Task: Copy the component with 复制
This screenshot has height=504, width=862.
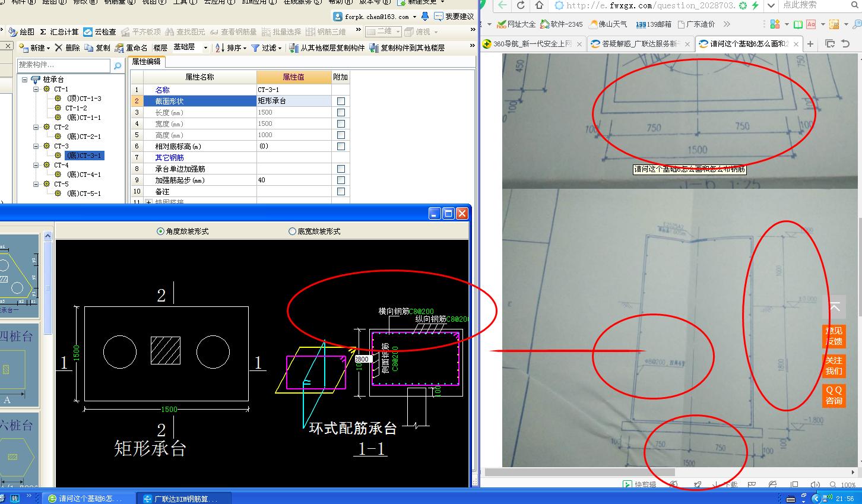Action: coord(97,47)
